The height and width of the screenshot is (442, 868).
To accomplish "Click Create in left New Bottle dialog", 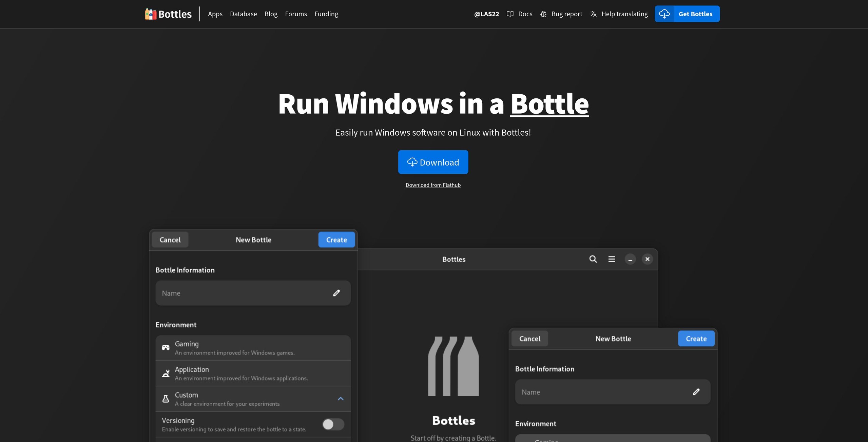I will coord(336,240).
